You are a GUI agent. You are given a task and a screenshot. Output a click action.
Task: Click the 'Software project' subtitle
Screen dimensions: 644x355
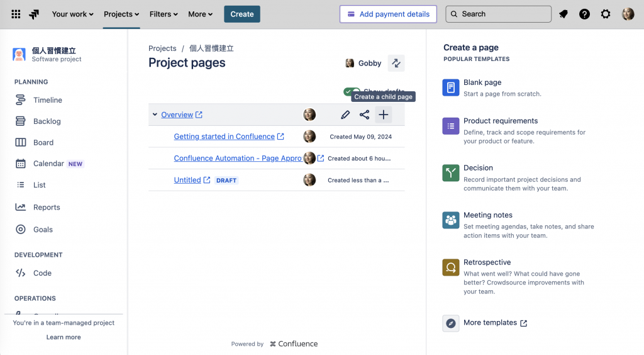click(x=57, y=59)
